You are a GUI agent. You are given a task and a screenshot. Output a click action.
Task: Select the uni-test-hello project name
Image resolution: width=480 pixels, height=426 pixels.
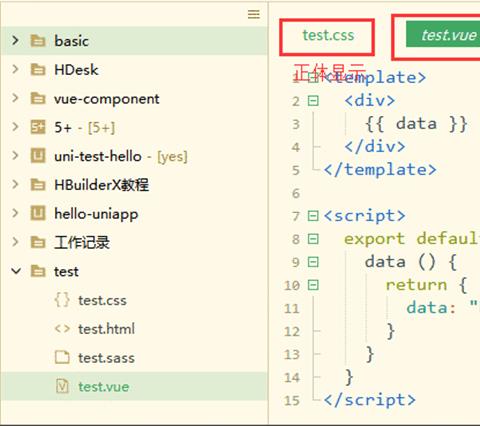tap(98, 156)
